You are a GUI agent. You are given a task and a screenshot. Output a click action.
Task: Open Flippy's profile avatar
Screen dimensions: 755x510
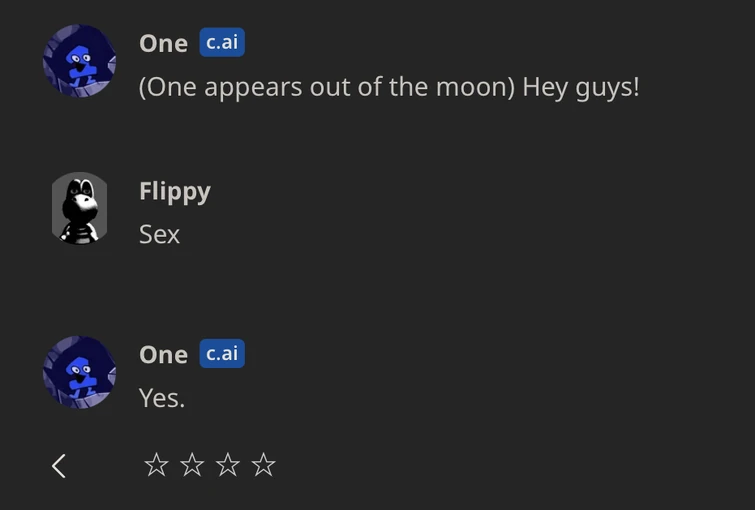tap(79, 209)
